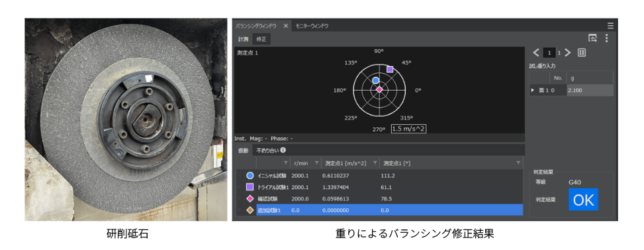
Task: Switch to the 計測 tab
Action: 243,39
